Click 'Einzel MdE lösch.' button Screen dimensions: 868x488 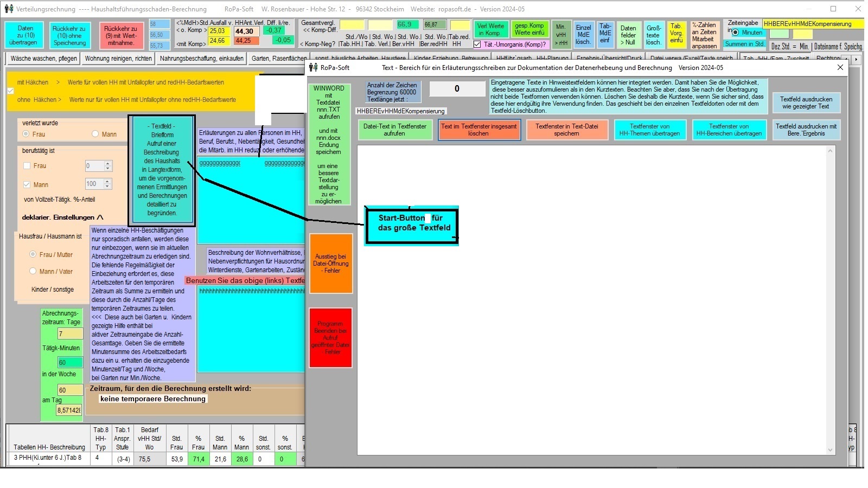[583, 35]
